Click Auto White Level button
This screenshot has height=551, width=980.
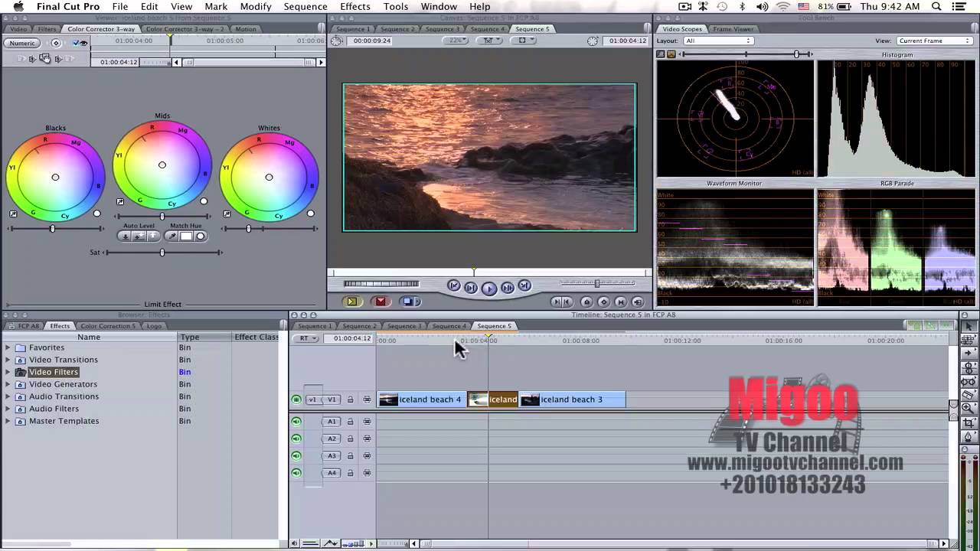coord(153,236)
